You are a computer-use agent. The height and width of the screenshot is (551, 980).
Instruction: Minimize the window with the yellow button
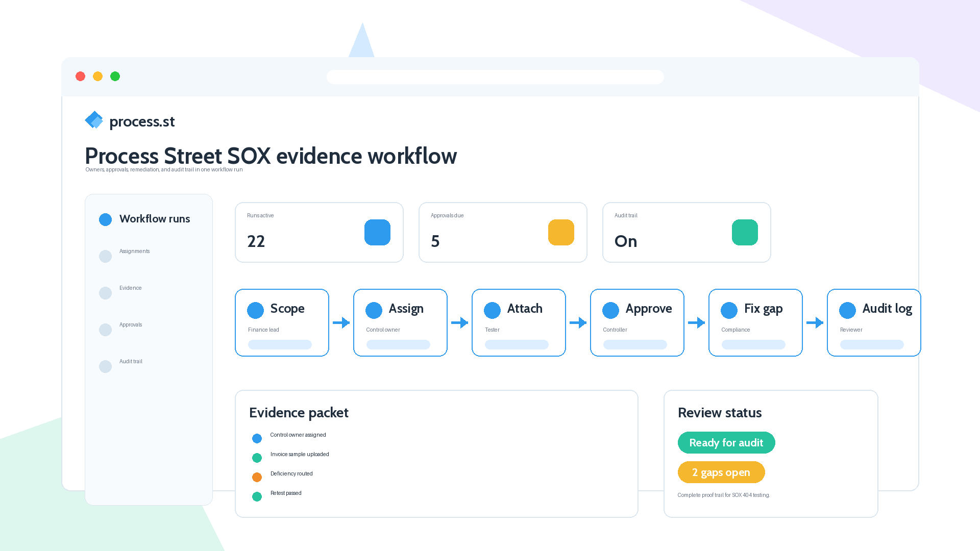point(97,76)
